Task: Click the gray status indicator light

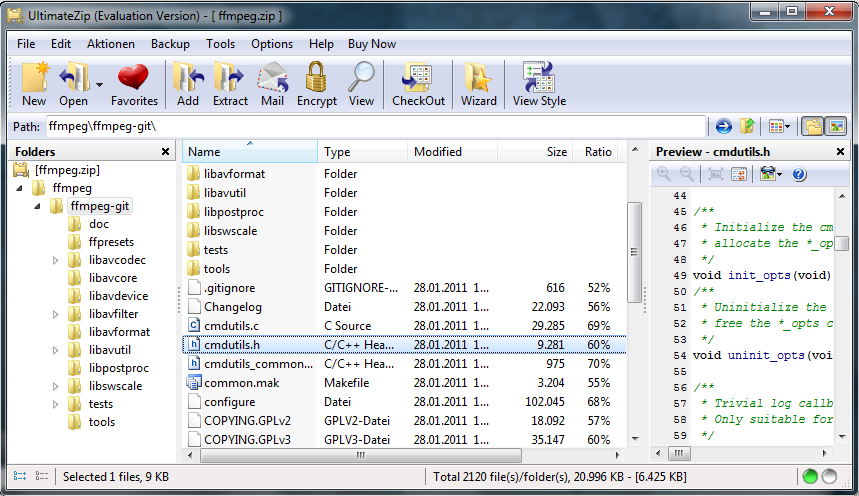Action: point(829,477)
